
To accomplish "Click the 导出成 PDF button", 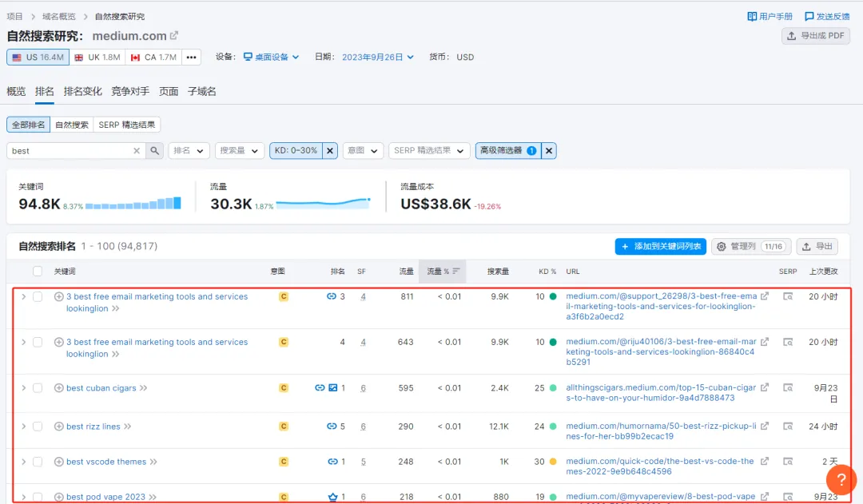I will pos(816,36).
